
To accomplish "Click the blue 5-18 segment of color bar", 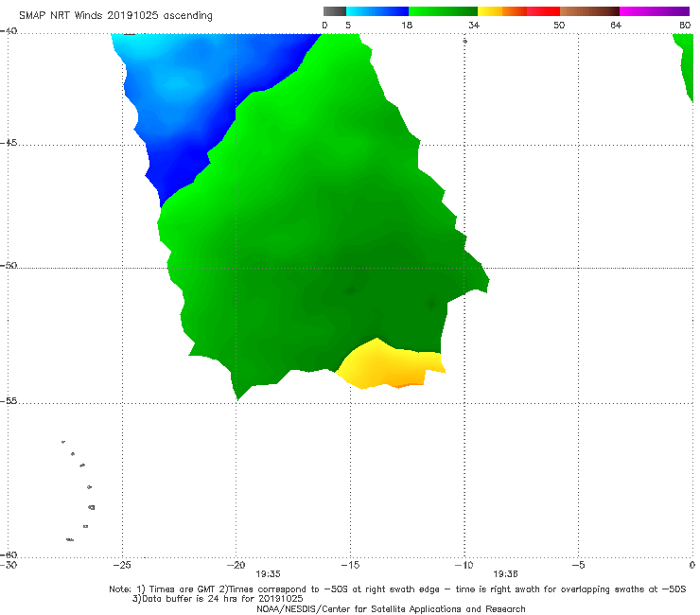I will (377, 11).
